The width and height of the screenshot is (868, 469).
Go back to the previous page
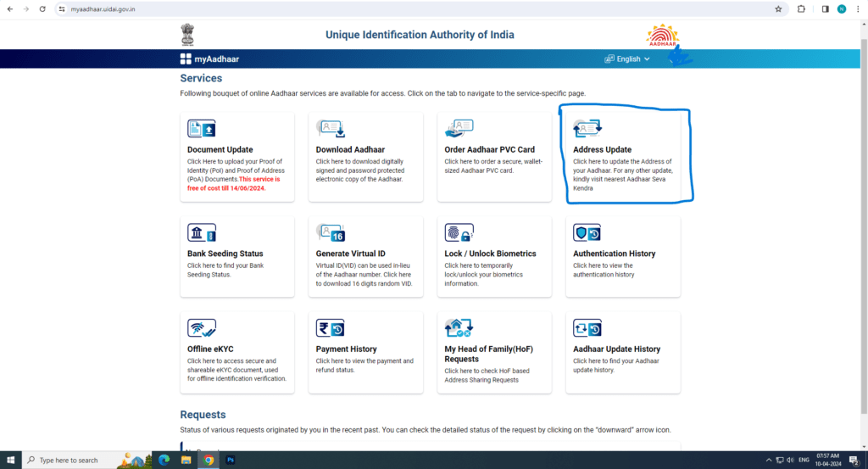point(10,8)
